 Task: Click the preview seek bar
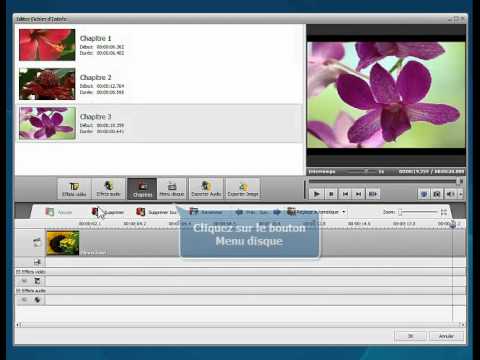click(385, 181)
